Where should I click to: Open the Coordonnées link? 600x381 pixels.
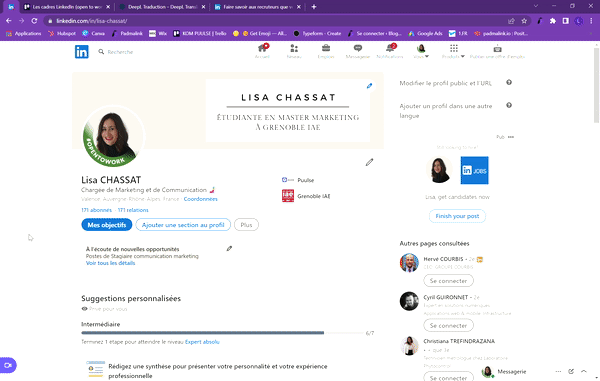201,199
